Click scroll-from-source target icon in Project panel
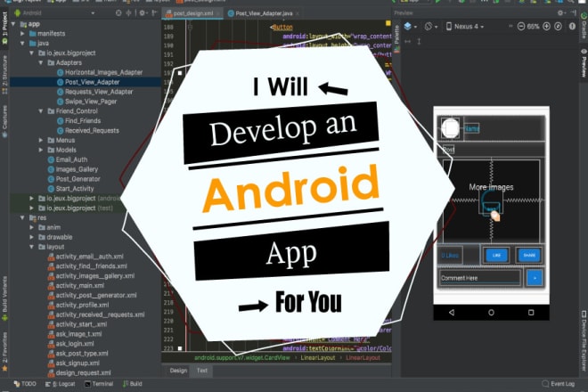Image resolution: width=588 pixels, height=392 pixels. pyautogui.click(x=118, y=13)
